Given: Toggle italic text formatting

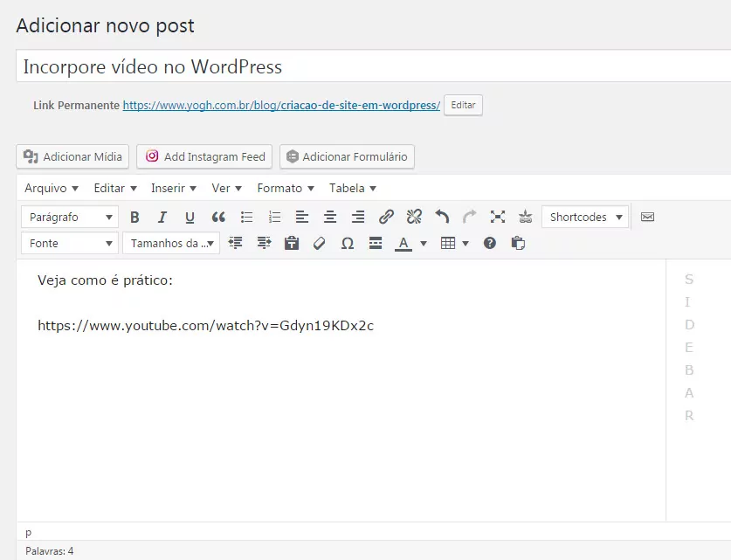Looking at the screenshot, I should coord(162,218).
